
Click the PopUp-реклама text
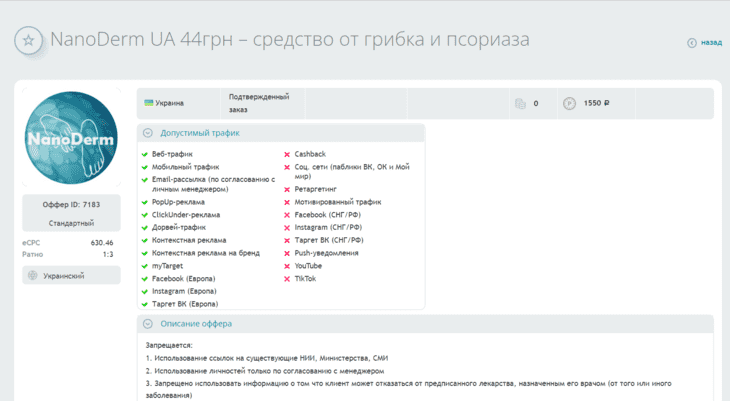pyautogui.click(x=178, y=202)
